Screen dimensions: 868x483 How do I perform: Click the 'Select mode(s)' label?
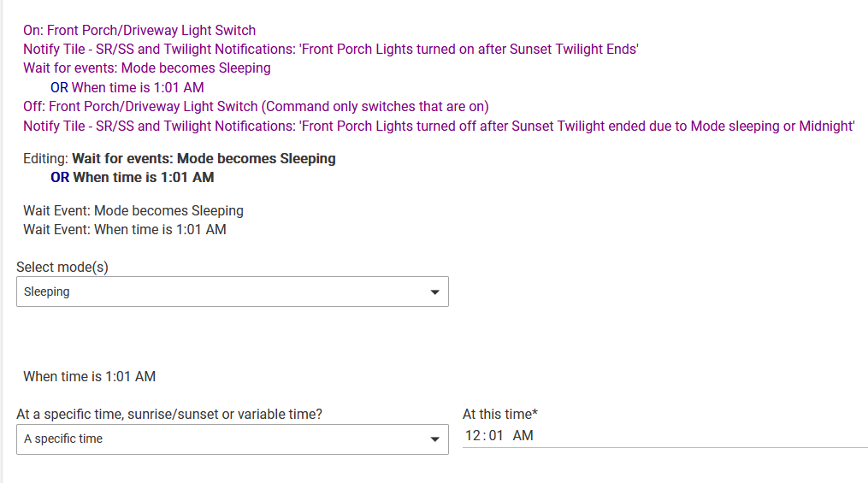click(62, 268)
